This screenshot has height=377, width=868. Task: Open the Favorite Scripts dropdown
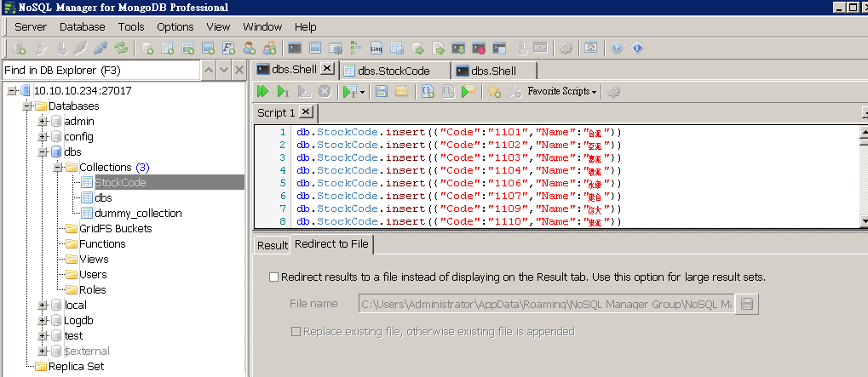(x=562, y=91)
